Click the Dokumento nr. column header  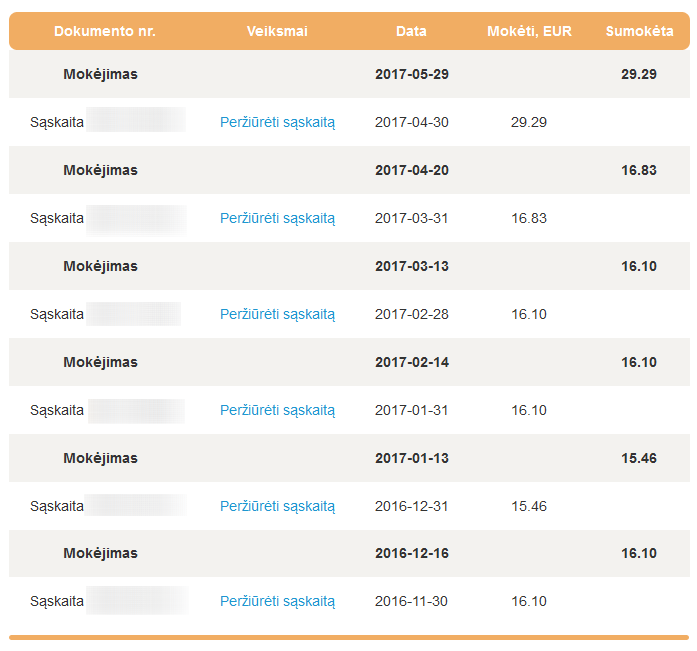105,31
